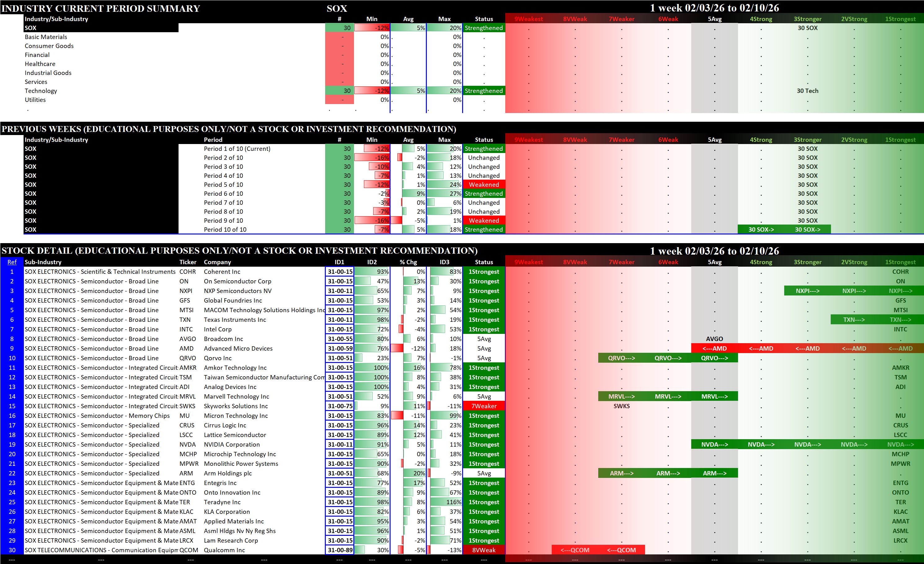Click the Ref column header link
This screenshot has width=924, height=564.
point(12,262)
